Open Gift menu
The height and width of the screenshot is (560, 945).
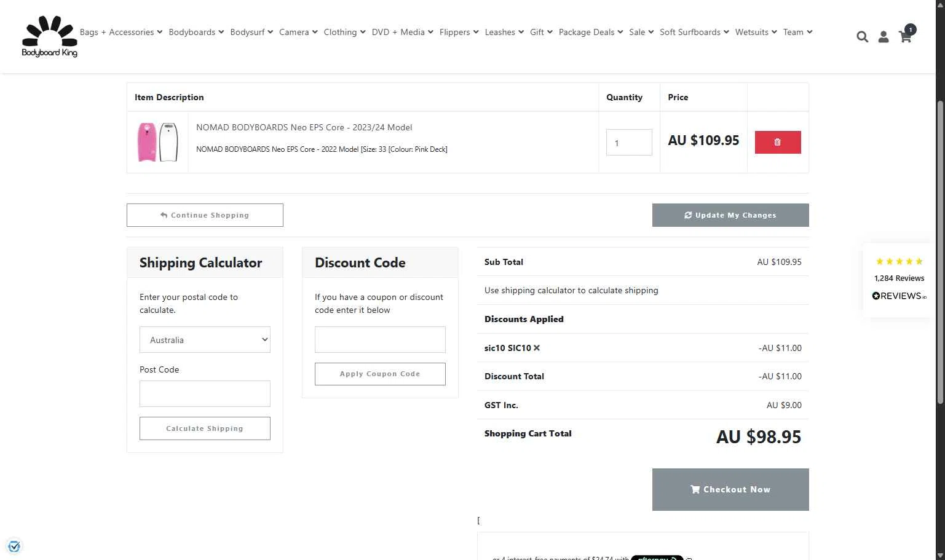pos(541,32)
